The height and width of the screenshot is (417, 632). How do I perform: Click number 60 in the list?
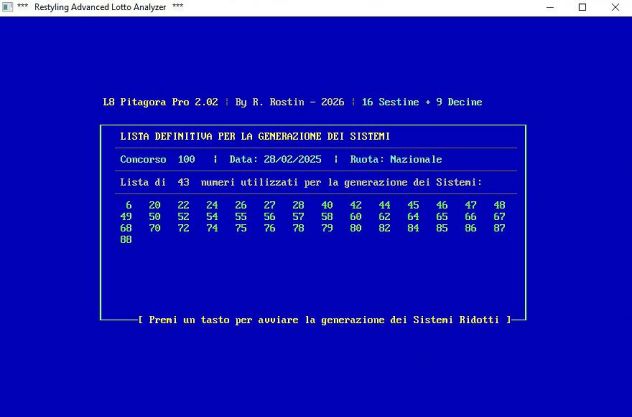pos(356,217)
